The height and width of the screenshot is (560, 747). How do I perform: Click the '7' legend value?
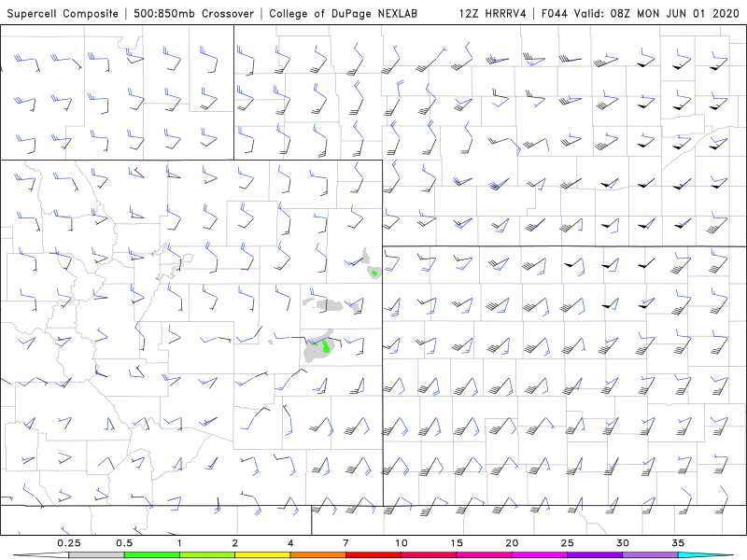tap(345, 543)
